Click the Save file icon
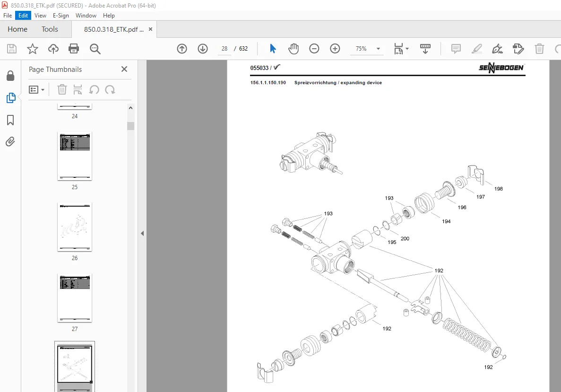 tap(12, 49)
